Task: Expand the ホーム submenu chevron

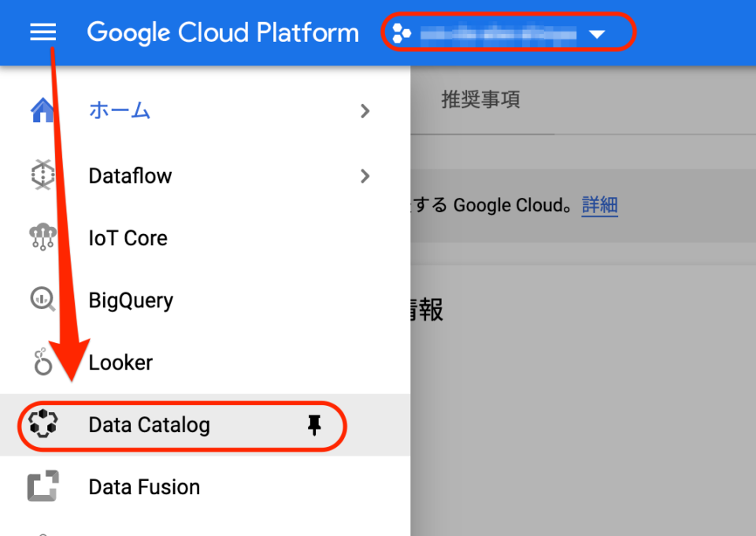Action: tap(365, 111)
